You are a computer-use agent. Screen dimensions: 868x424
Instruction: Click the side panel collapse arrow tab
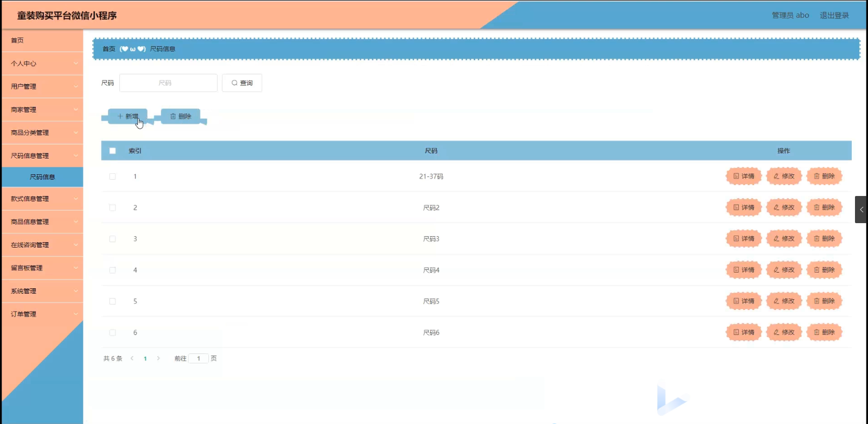point(861,210)
